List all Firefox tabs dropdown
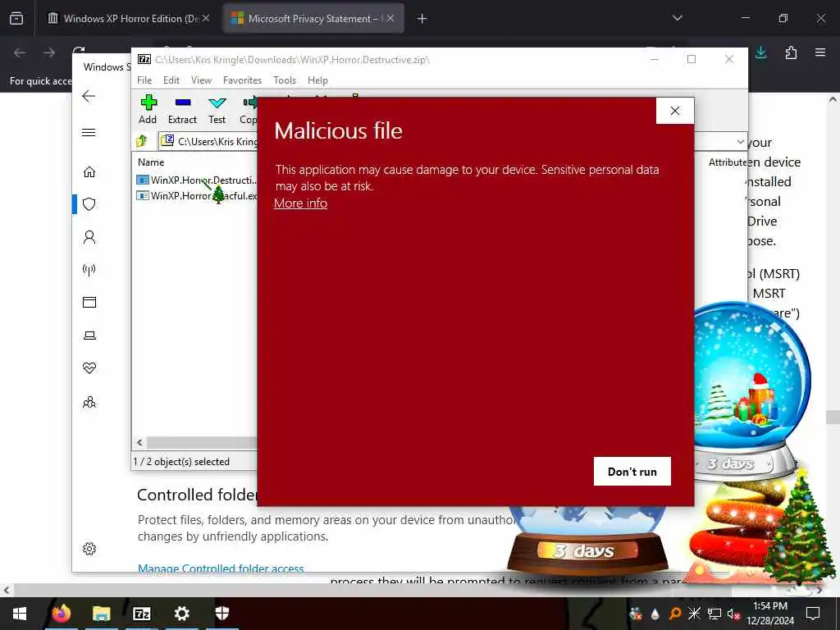Image resolution: width=840 pixels, height=630 pixels. 677,18
